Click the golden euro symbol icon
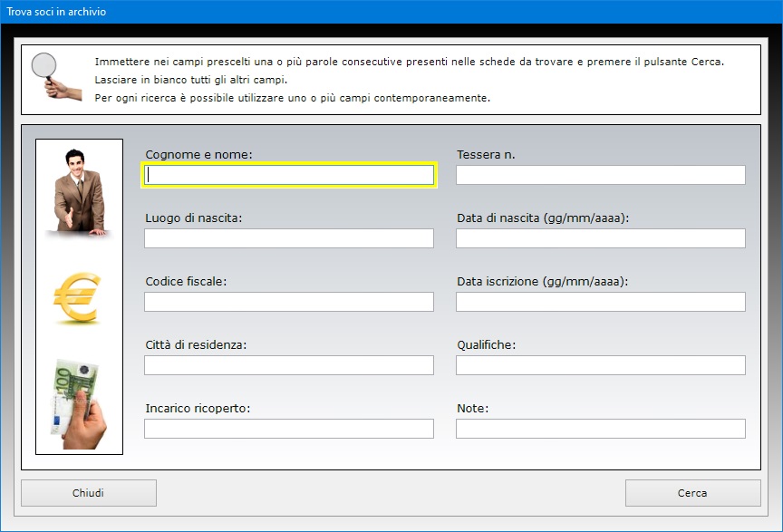This screenshot has width=783, height=532. coord(77,298)
